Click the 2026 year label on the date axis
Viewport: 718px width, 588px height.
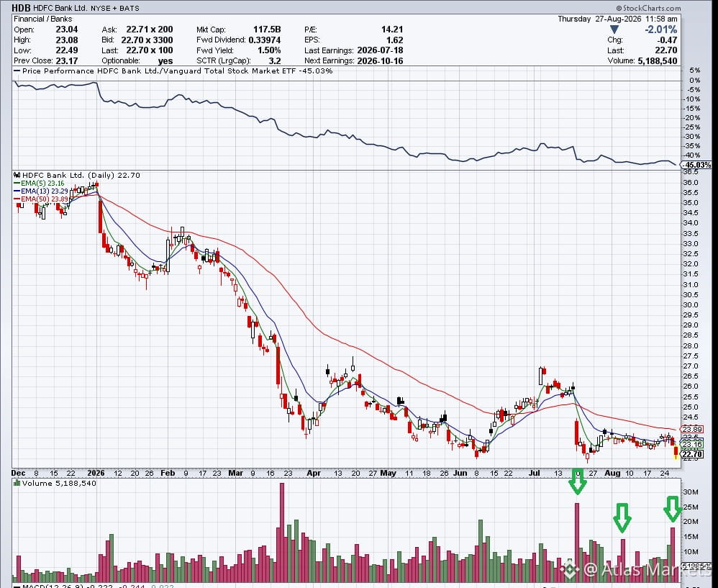coord(96,473)
